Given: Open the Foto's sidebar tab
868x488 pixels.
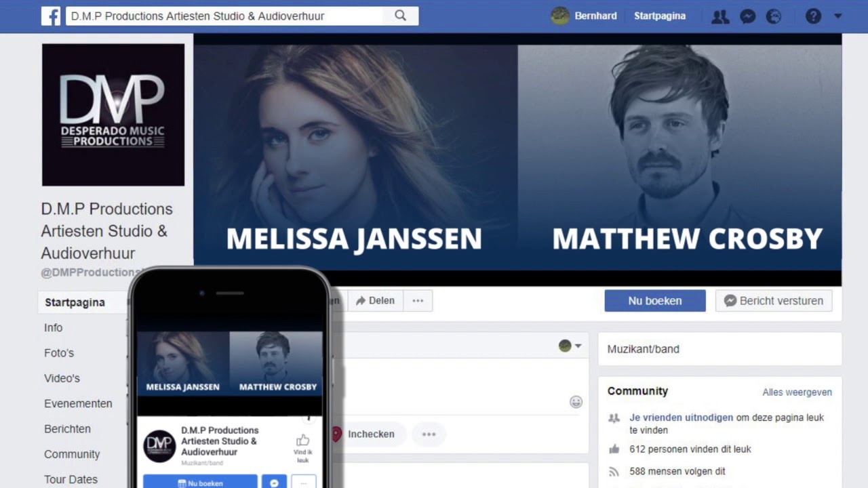Looking at the screenshot, I should [x=59, y=352].
